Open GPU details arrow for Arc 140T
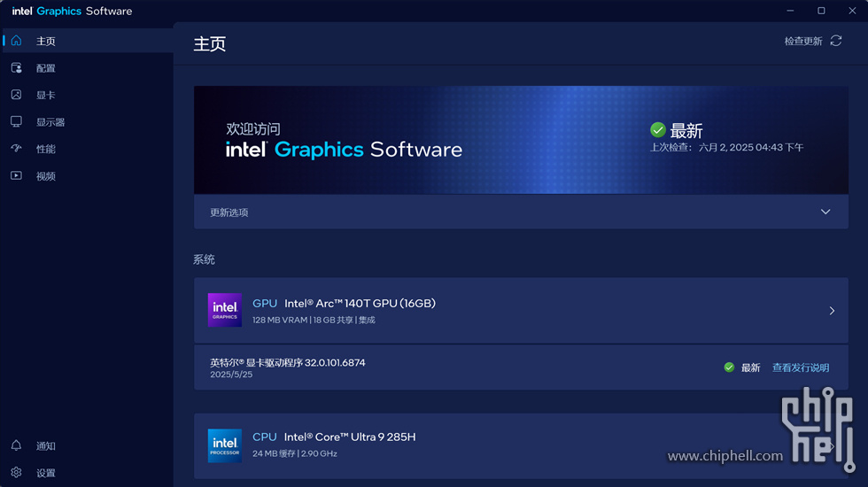Viewport: 868px width, 487px height. point(832,311)
